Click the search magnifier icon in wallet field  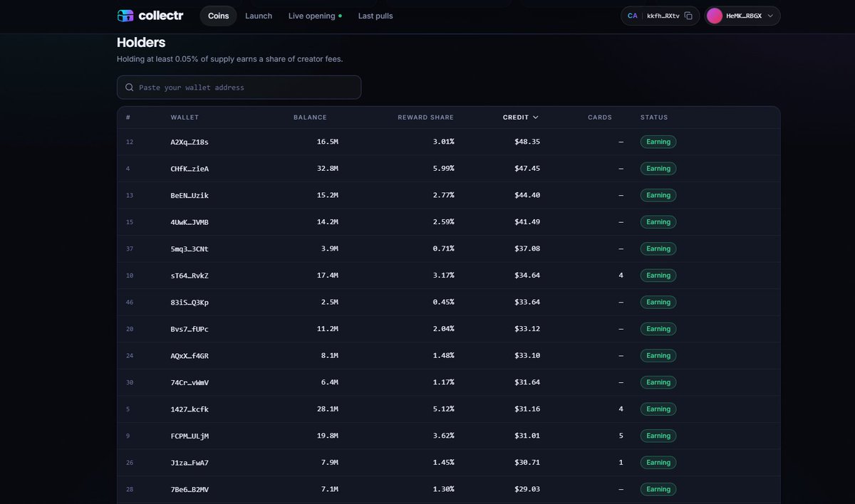coord(129,88)
